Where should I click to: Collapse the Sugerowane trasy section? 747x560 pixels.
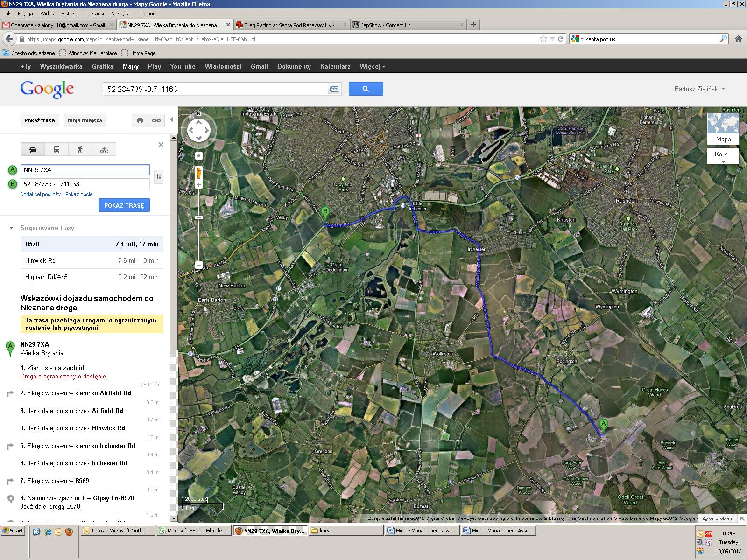pyautogui.click(x=12, y=228)
